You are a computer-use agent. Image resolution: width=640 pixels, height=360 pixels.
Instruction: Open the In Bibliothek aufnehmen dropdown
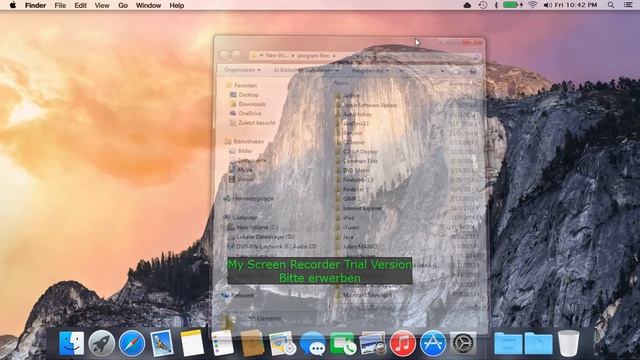click(307, 70)
